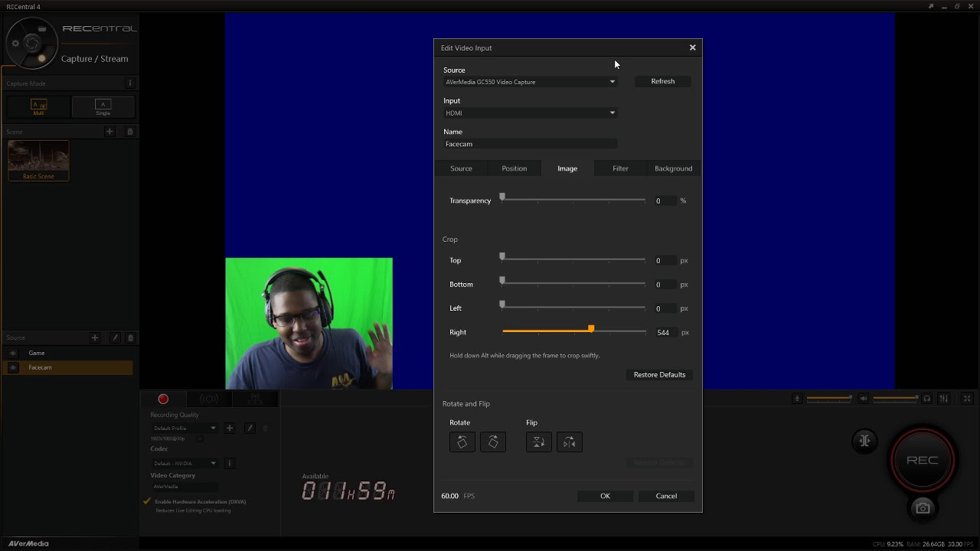
Task: Switch to the Position tab
Action: coord(514,168)
